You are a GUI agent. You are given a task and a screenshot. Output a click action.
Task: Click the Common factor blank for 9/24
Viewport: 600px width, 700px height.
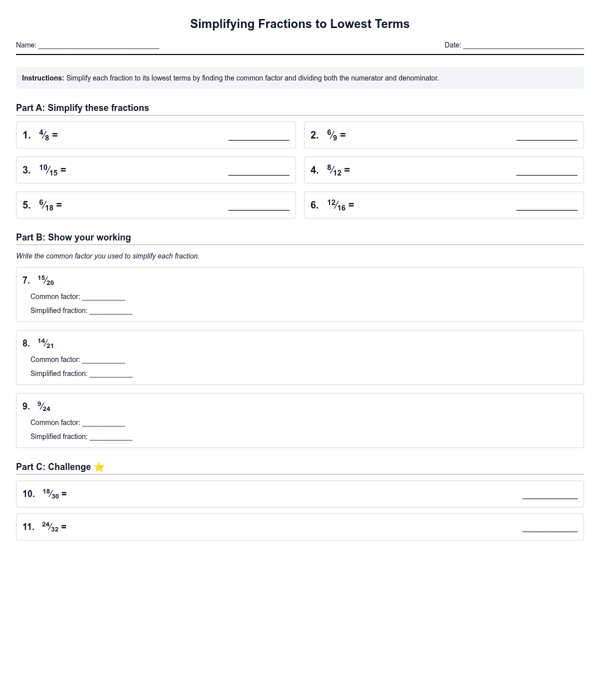[103, 423]
